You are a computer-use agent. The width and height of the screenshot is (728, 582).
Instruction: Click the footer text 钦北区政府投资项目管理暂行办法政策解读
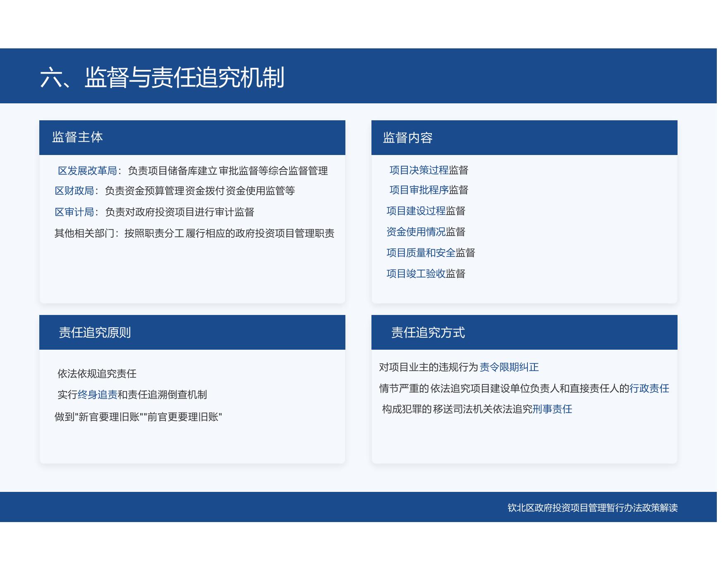[x=592, y=508]
